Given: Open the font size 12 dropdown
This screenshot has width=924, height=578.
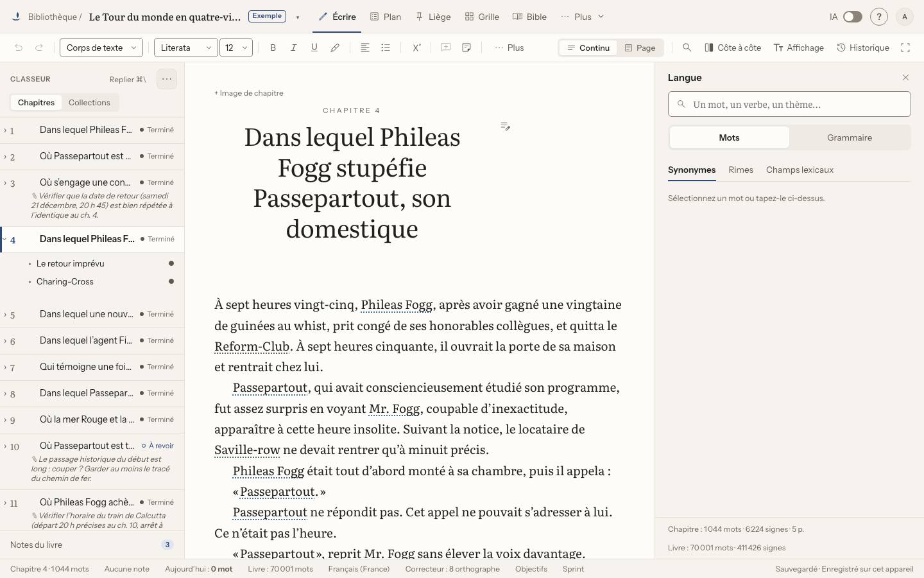Looking at the screenshot, I should coord(236,48).
